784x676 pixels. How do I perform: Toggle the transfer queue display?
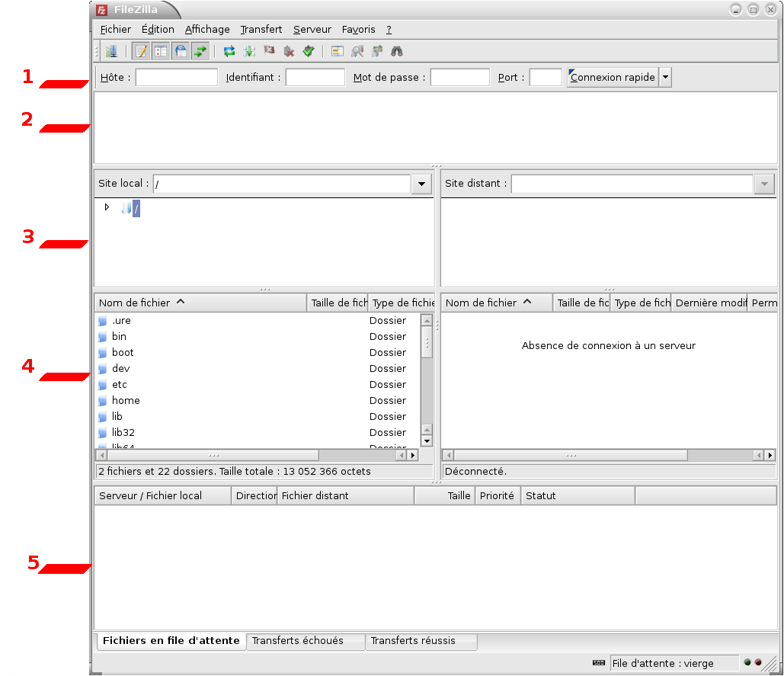click(x=200, y=52)
